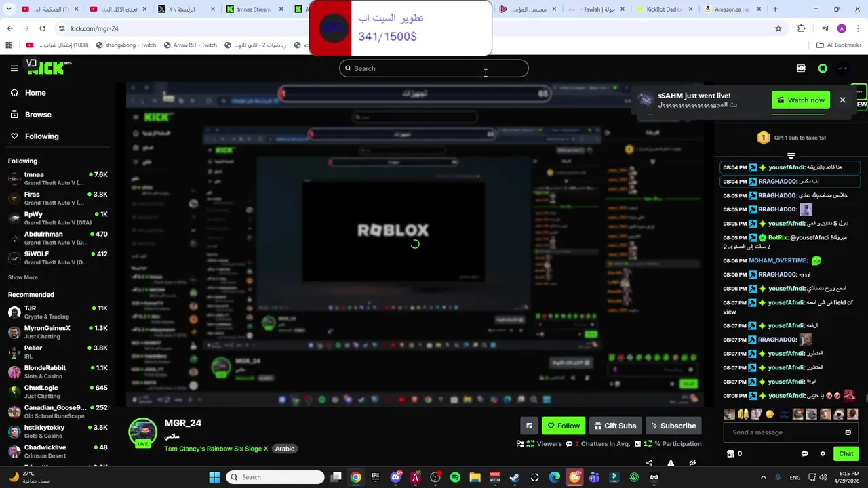Dismiss the sSAHM went live notification
868x488 pixels.
[x=842, y=100]
